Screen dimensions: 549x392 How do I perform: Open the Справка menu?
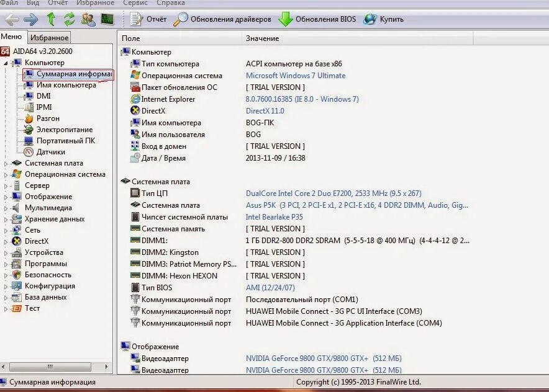pyautogui.click(x=171, y=3)
